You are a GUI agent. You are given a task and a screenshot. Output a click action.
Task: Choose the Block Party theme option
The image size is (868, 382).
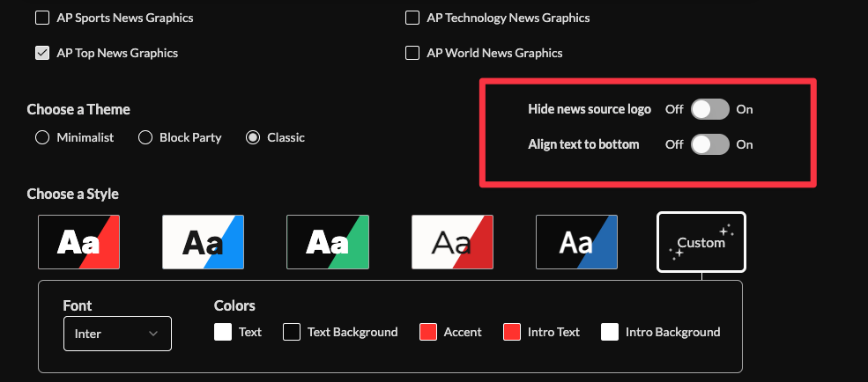(145, 137)
